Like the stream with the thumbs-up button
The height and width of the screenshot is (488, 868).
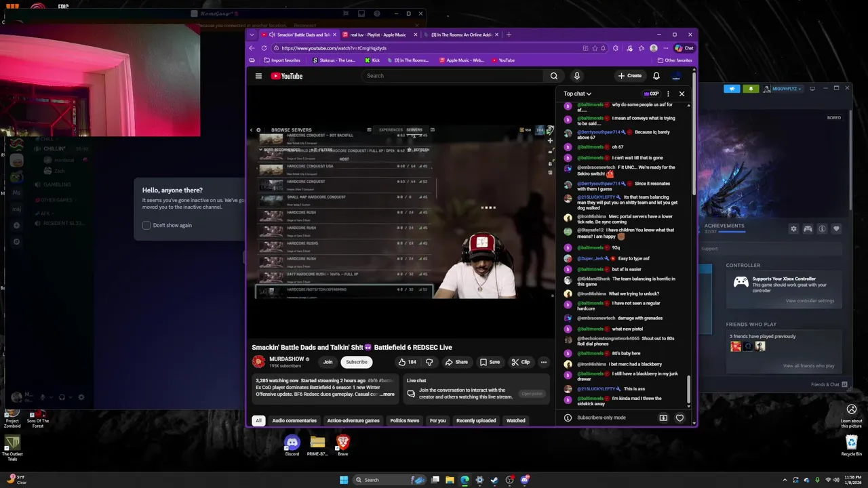coord(408,362)
